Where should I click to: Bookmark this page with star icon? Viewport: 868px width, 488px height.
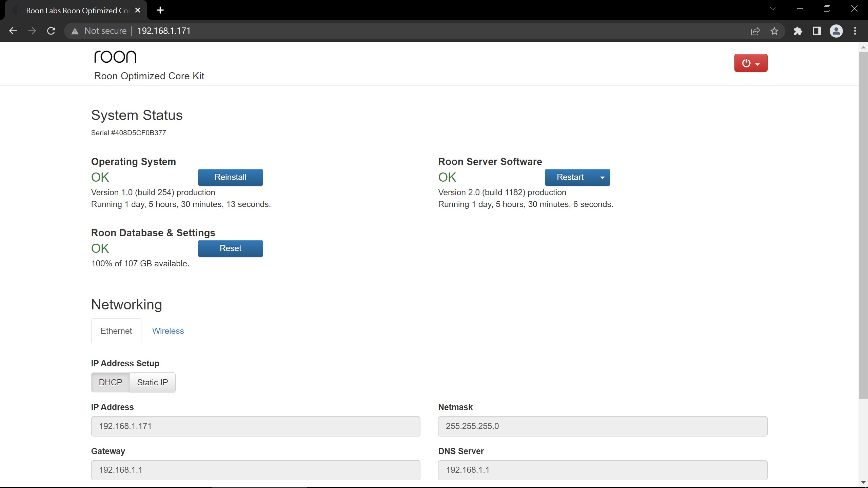pos(774,31)
